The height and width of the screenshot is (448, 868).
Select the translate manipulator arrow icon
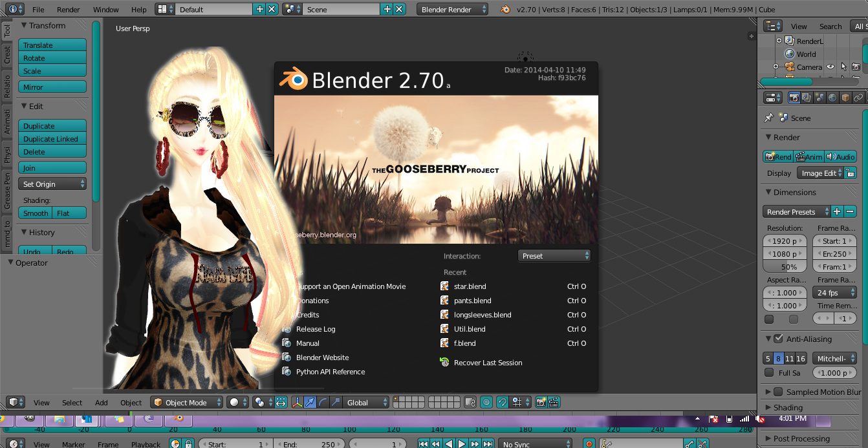[310, 402]
